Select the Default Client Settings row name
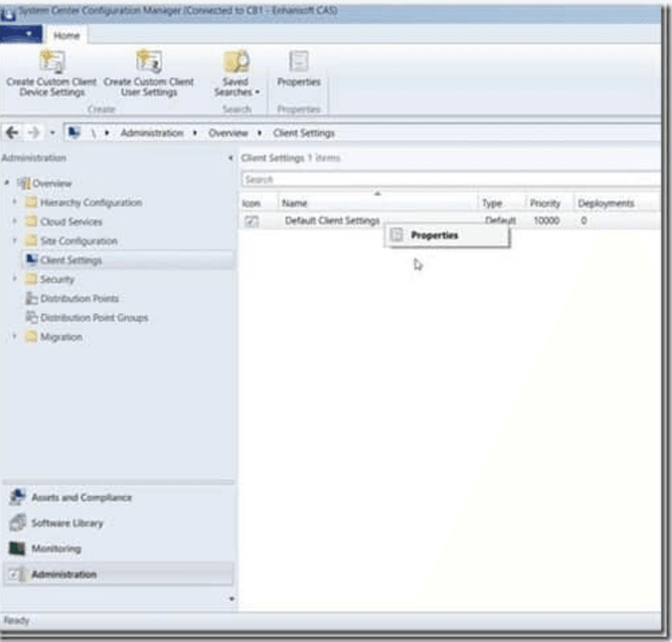Image resolution: width=672 pixels, height=642 pixels. click(332, 220)
